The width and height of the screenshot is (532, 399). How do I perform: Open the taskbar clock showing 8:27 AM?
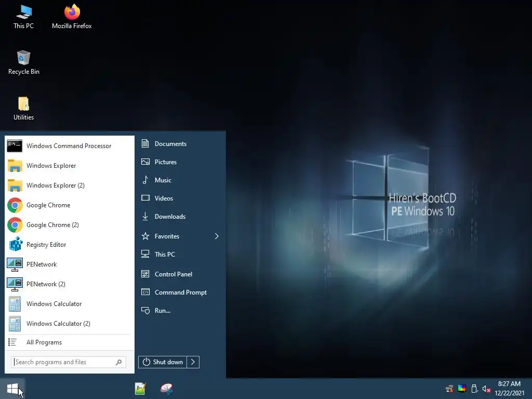[509, 389]
